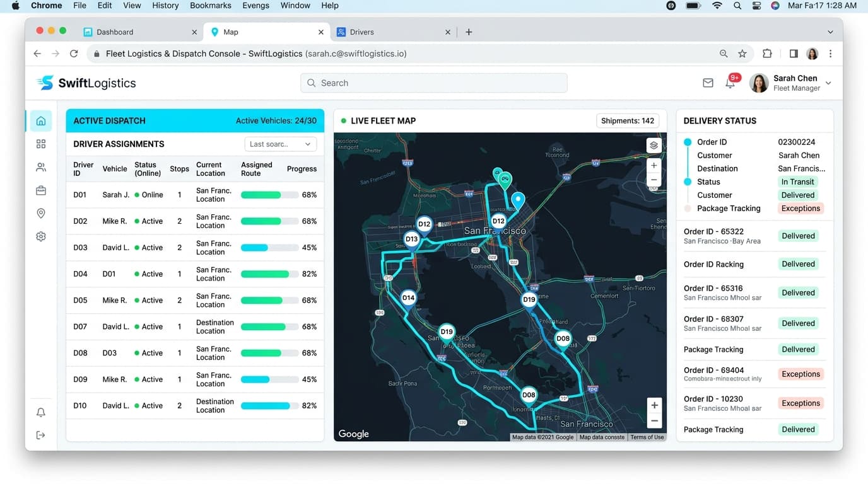Open the drivers people sidebar icon
Image resolution: width=868 pixels, height=484 pixels.
click(x=41, y=168)
